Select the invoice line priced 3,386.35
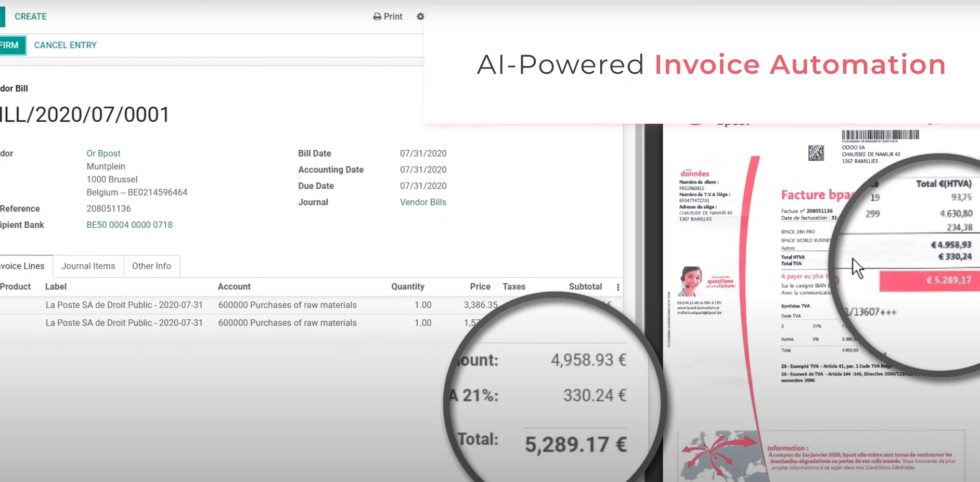The width and height of the screenshot is (980, 482). (311, 305)
